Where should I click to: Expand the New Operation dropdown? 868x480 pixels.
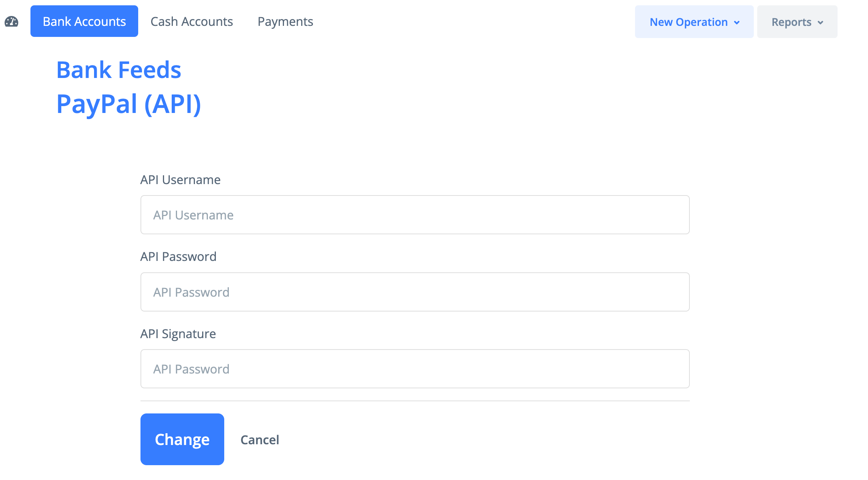click(x=694, y=22)
